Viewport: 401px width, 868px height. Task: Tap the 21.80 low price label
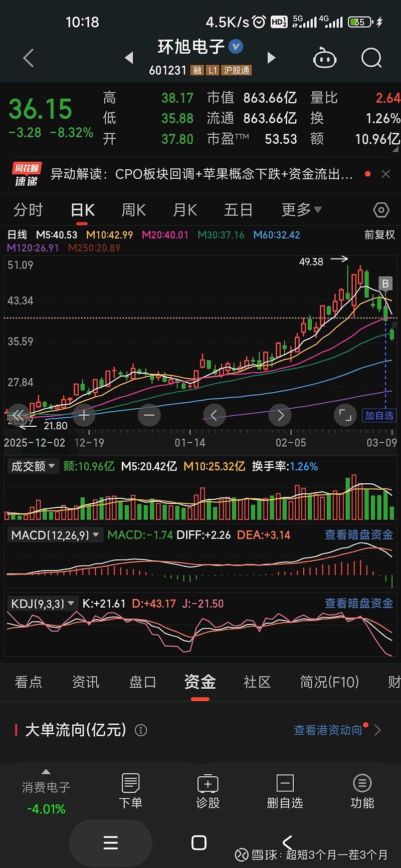coord(55,426)
